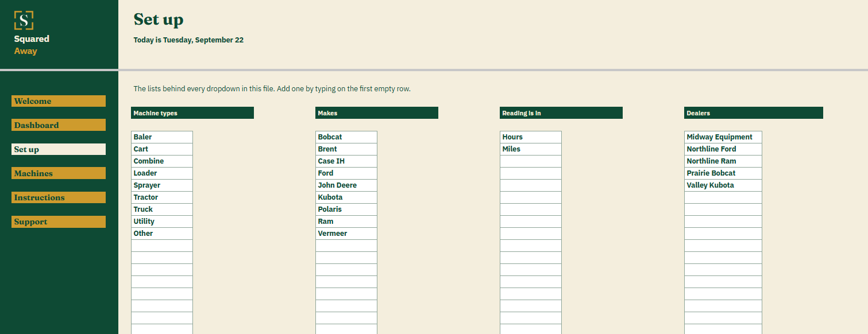Select the Baler machine type cell
Viewport: 868px width, 334px height.
pyautogui.click(x=162, y=137)
